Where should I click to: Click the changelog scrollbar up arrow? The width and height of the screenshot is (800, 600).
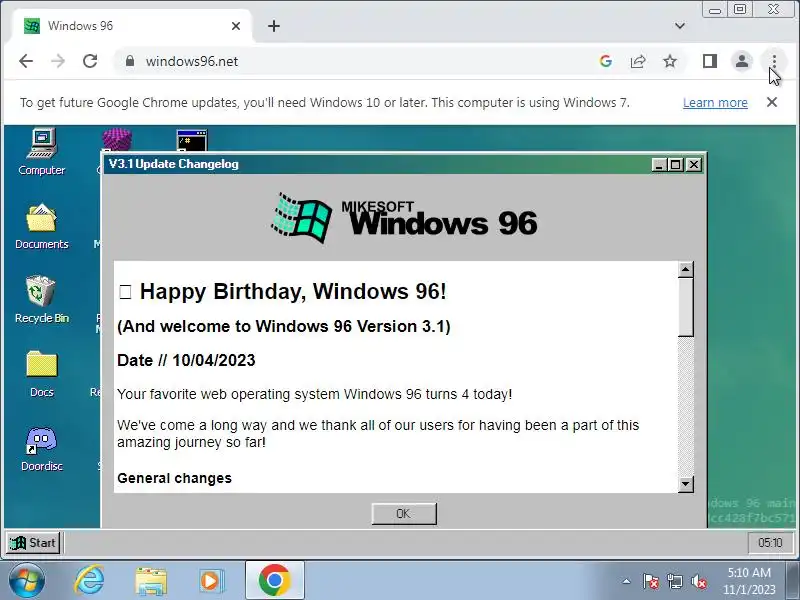(x=685, y=269)
